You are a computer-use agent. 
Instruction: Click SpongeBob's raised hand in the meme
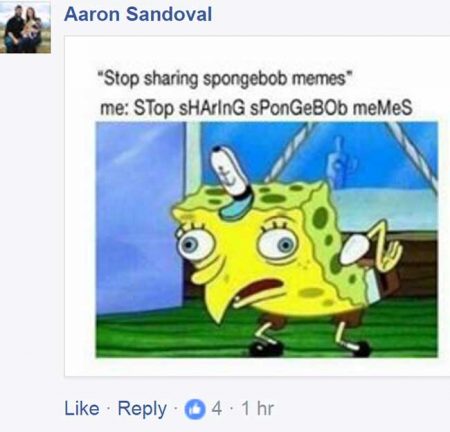click(387, 247)
